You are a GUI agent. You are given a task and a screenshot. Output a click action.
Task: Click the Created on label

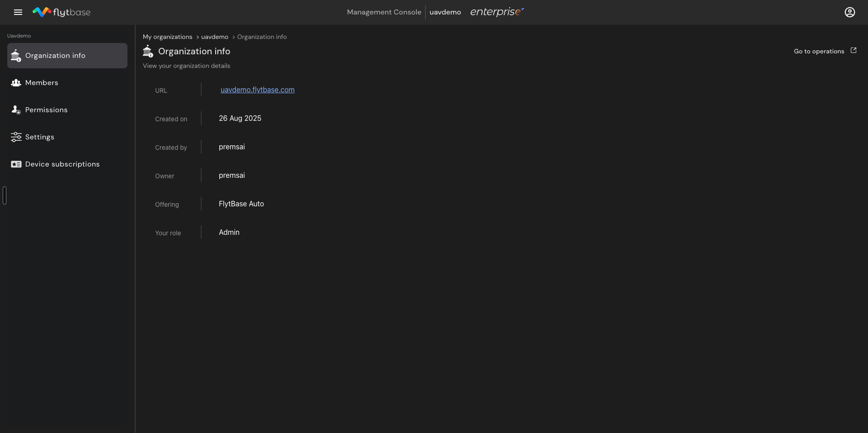tap(171, 119)
